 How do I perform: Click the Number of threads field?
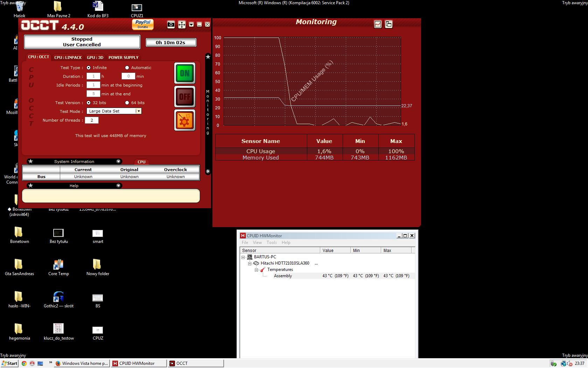point(92,120)
